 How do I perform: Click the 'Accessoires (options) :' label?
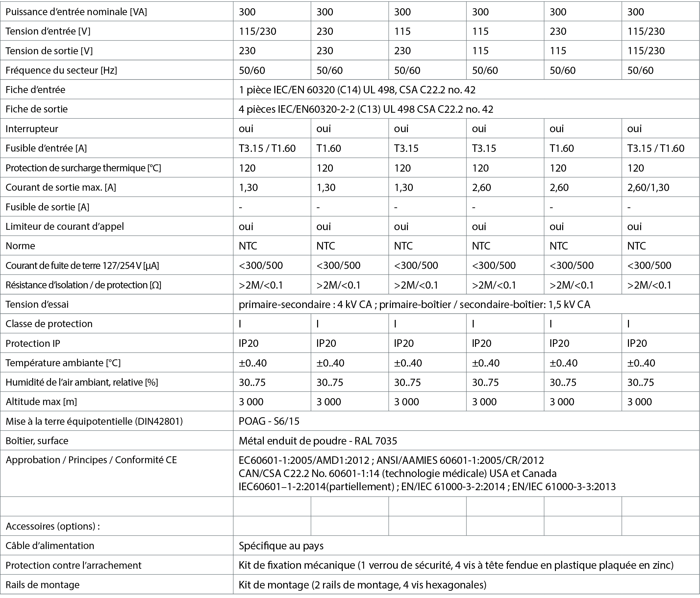pyautogui.click(x=53, y=526)
